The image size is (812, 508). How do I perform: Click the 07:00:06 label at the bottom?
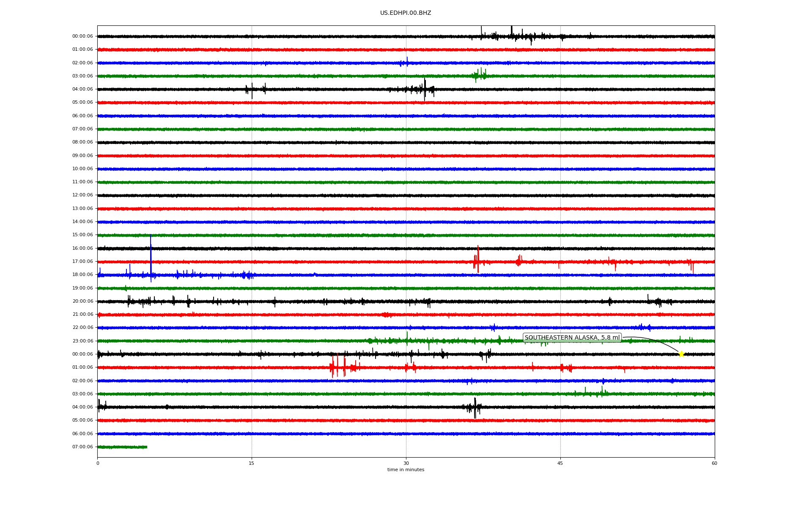point(82,447)
